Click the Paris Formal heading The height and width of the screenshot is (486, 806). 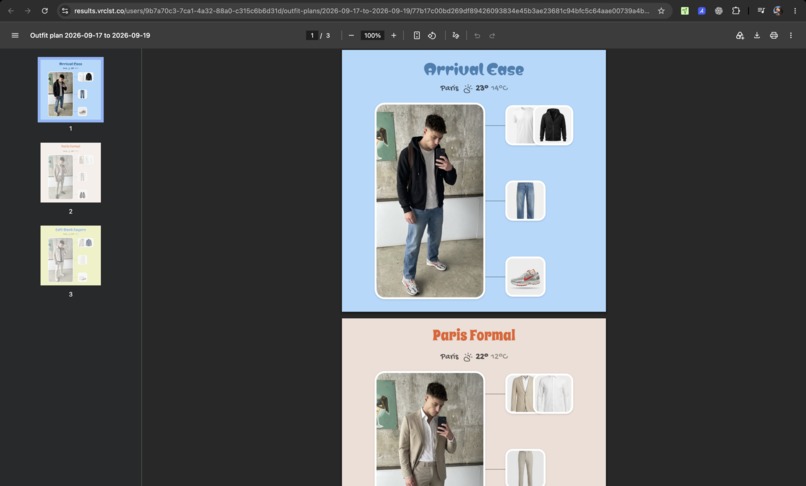point(474,335)
